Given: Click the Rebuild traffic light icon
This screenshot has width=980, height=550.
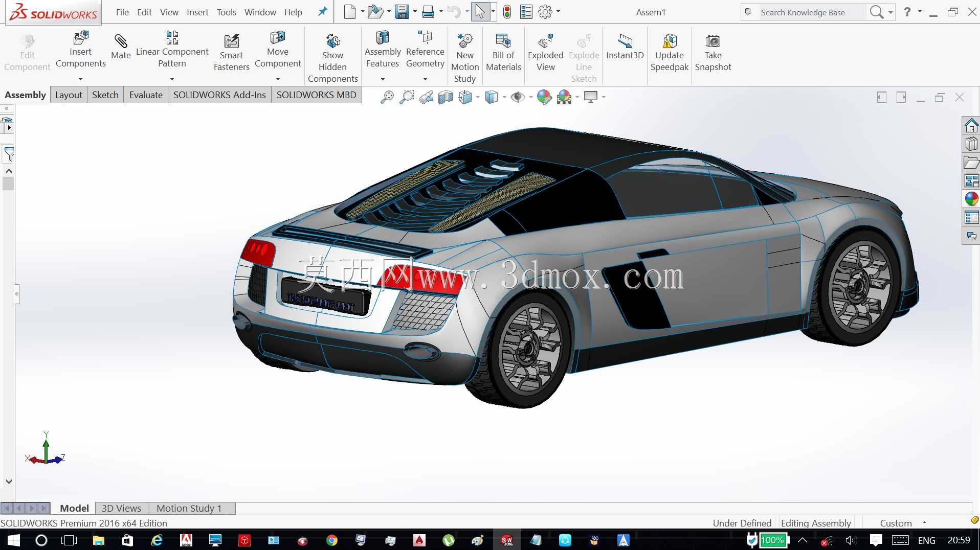Looking at the screenshot, I should [507, 12].
